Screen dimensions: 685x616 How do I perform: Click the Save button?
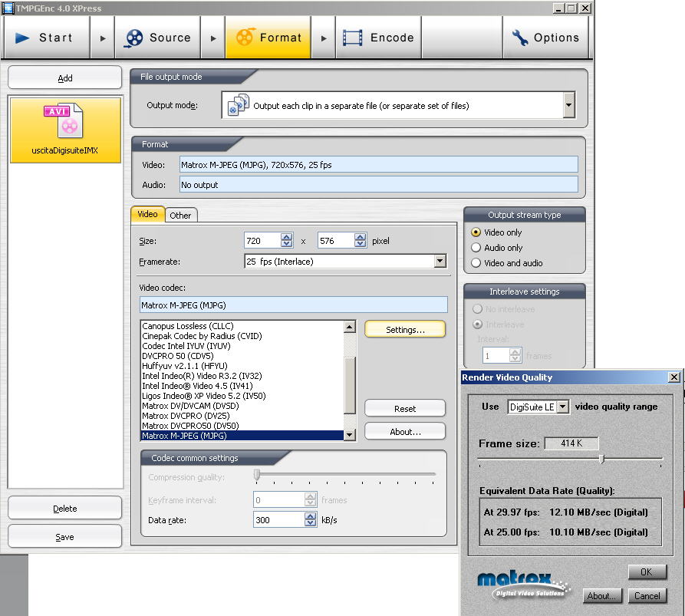coord(64,536)
